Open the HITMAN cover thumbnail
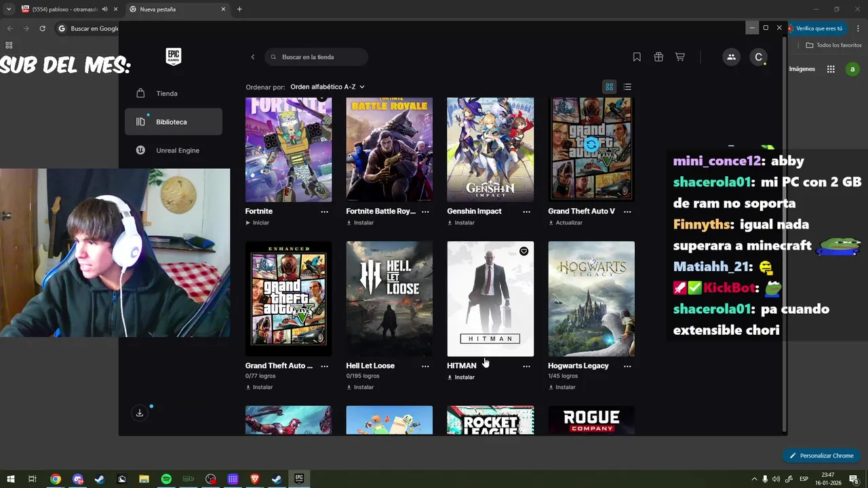This screenshot has width=868, height=488. coord(490,299)
